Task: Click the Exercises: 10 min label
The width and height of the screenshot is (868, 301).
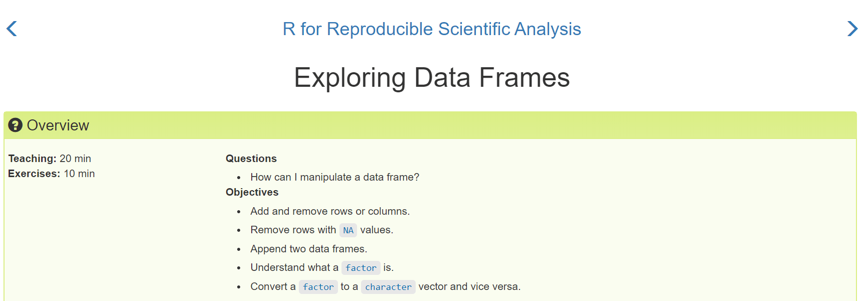Action: 51,174
